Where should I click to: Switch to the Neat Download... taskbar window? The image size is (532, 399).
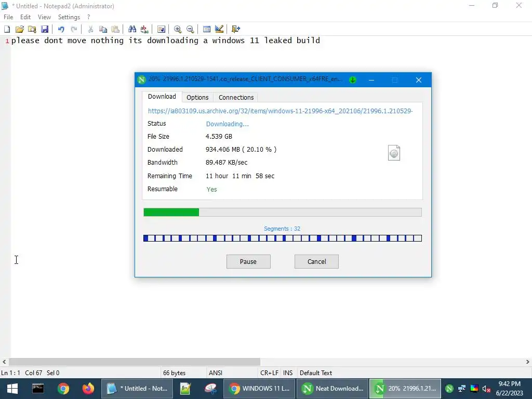click(333, 389)
